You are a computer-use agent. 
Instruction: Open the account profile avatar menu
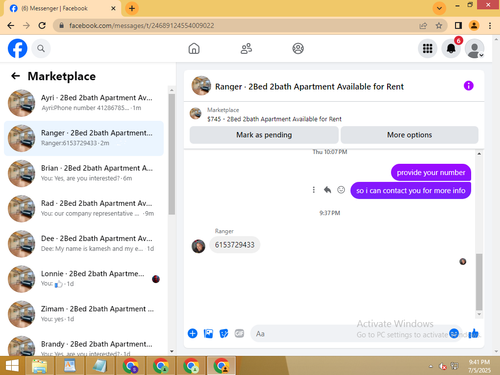(474, 49)
